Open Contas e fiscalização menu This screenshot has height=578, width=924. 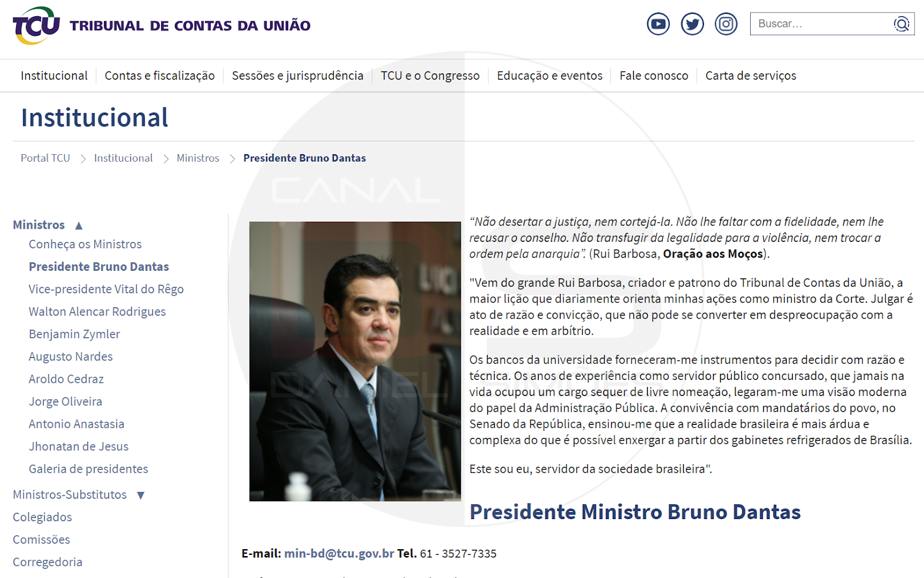pos(159,76)
